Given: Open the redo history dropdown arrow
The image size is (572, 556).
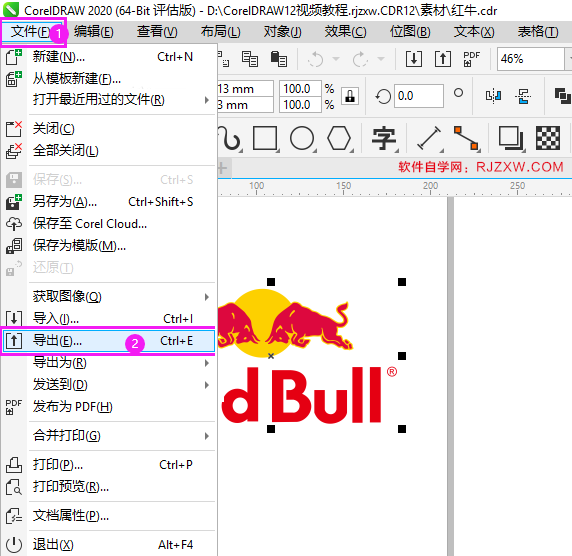Looking at the screenshot, I should pyautogui.click(x=381, y=59).
